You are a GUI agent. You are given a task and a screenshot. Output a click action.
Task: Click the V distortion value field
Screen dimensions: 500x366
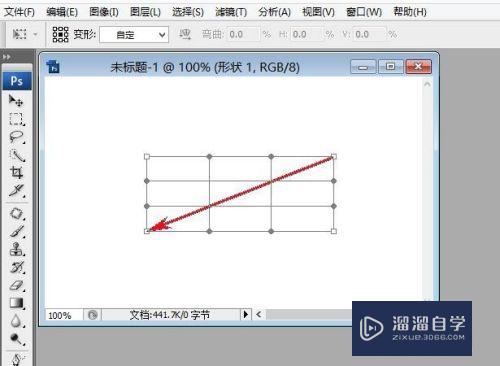tap(370, 34)
